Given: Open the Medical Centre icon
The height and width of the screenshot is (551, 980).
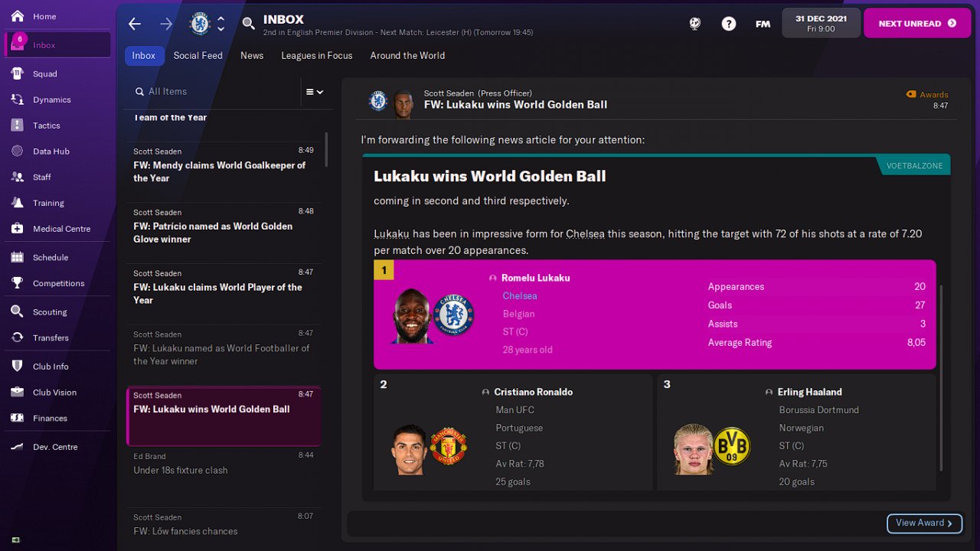Looking at the screenshot, I should click(17, 229).
